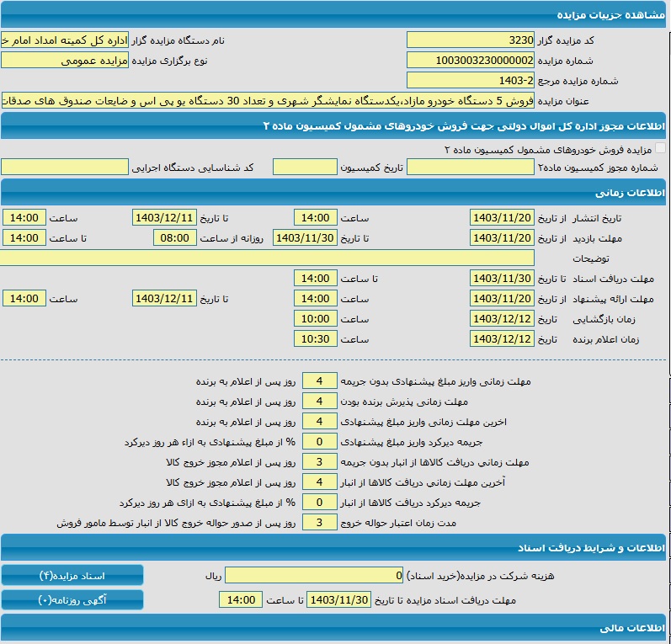Click the شماره مزایده مرجع field 1403-2
The width and height of the screenshot is (671, 644).
point(471,80)
